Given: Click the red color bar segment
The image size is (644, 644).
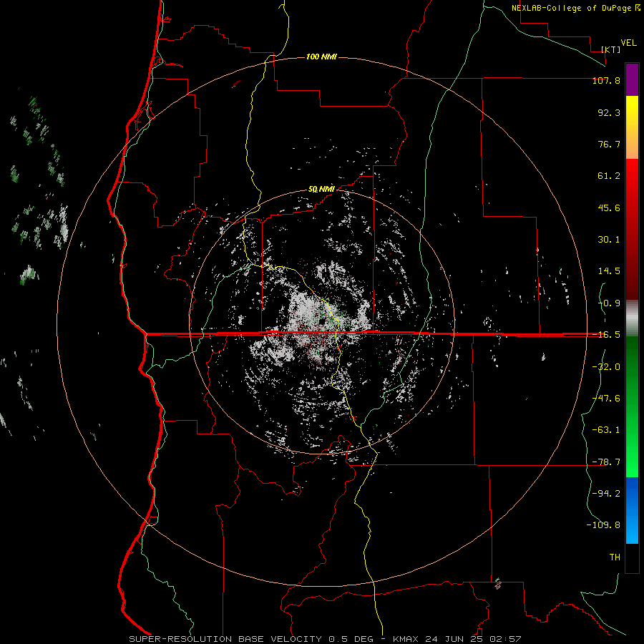Looking at the screenshot, I should pos(632,229).
